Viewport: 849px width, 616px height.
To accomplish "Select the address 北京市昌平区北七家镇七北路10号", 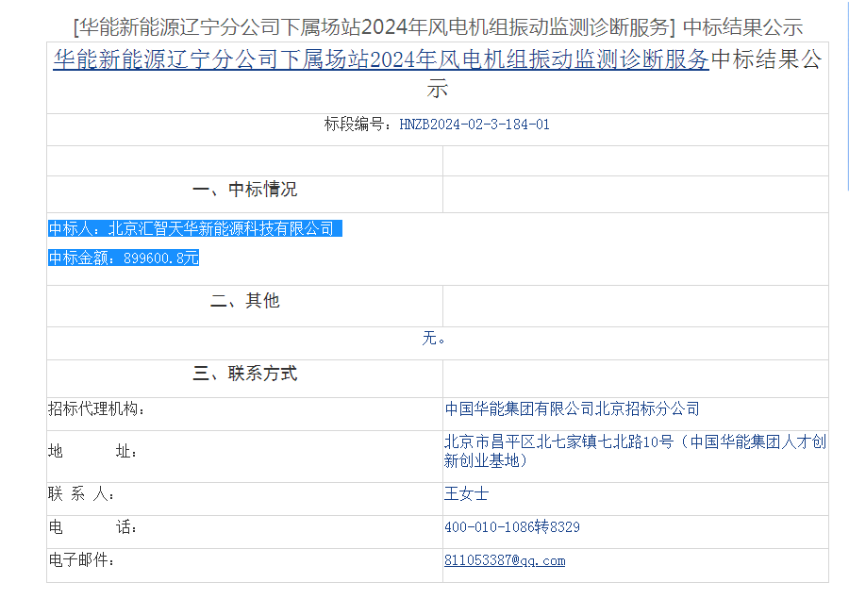I will 558,442.
